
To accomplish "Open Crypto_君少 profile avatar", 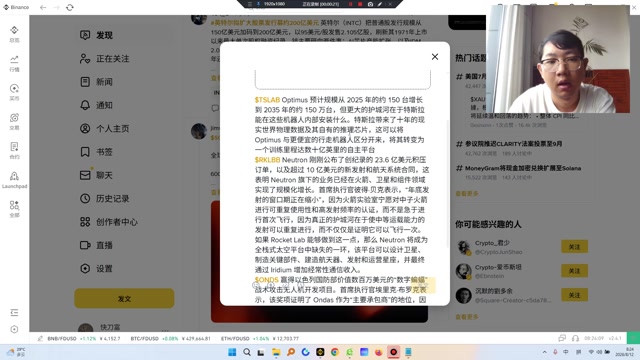I will (x=463, y=247).
